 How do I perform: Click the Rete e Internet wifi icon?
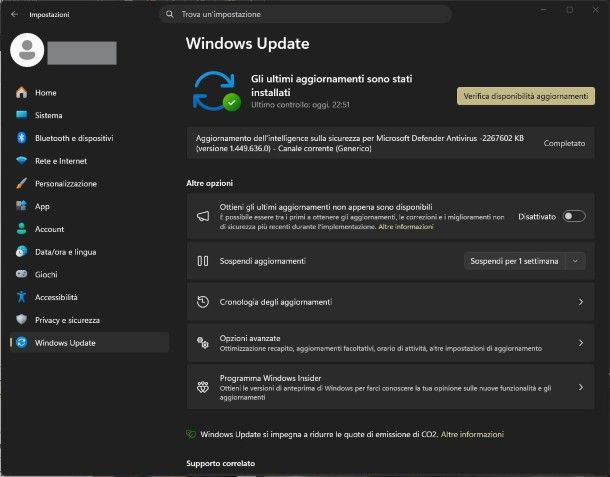coord(22,161)
